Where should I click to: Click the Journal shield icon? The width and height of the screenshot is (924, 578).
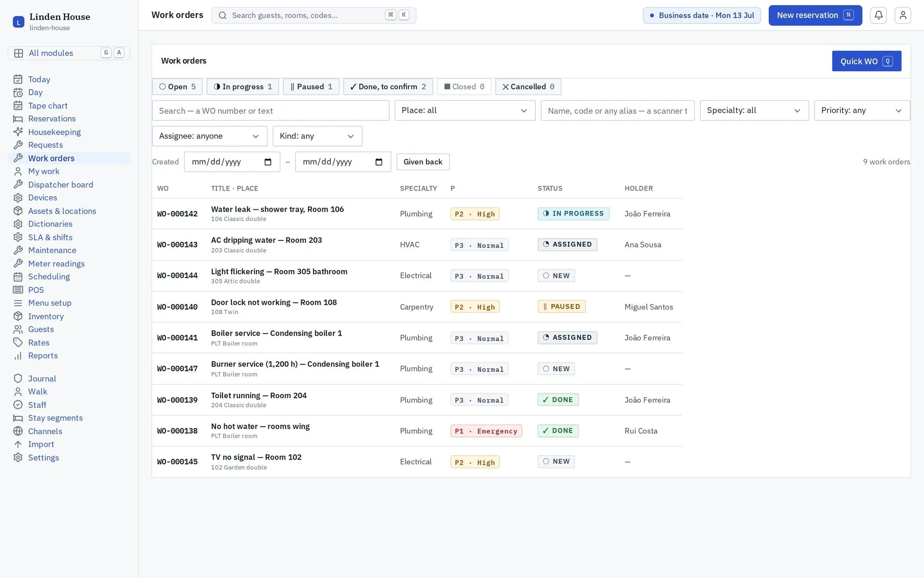(18, 378)
